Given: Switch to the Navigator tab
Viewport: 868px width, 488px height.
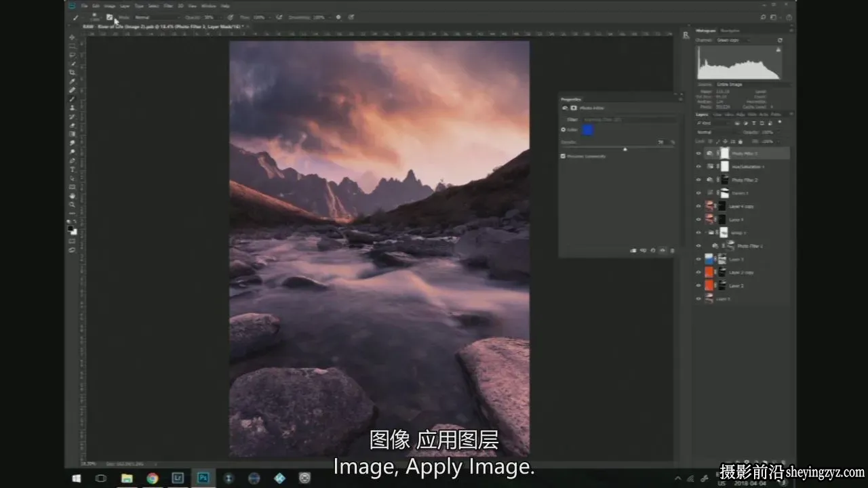Looking at the screenshot, I should coord(730,30).
